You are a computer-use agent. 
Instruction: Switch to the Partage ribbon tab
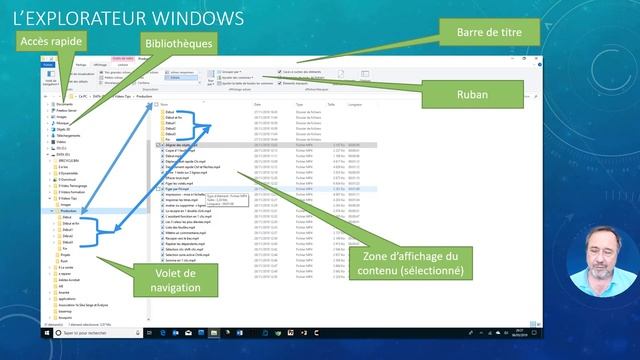[x=81, y=65]
